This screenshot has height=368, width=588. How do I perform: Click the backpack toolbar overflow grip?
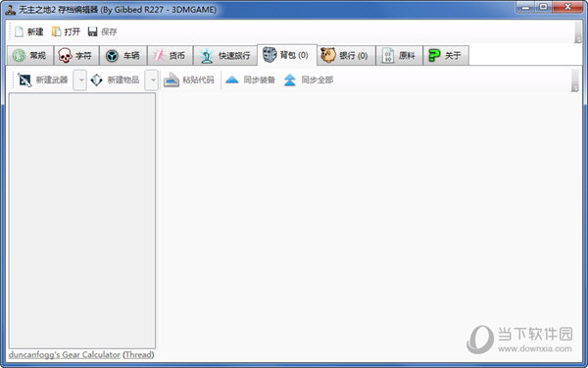[x=574, y=80]
